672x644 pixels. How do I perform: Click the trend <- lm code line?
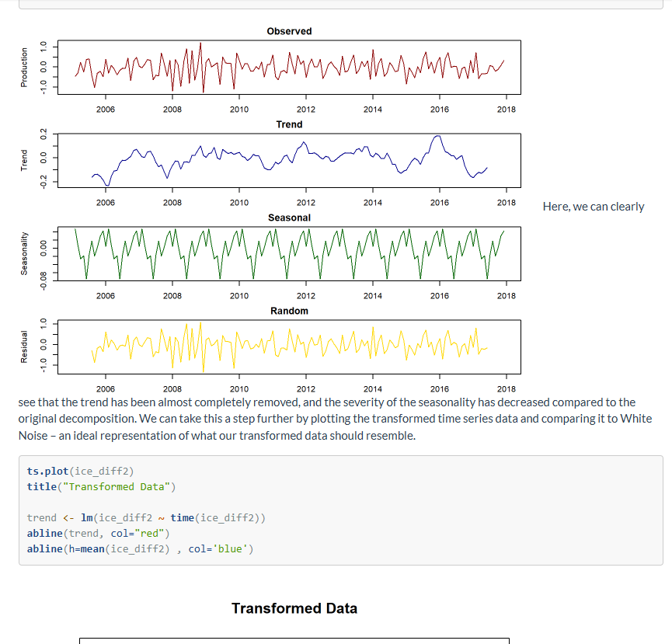point(146,517)
